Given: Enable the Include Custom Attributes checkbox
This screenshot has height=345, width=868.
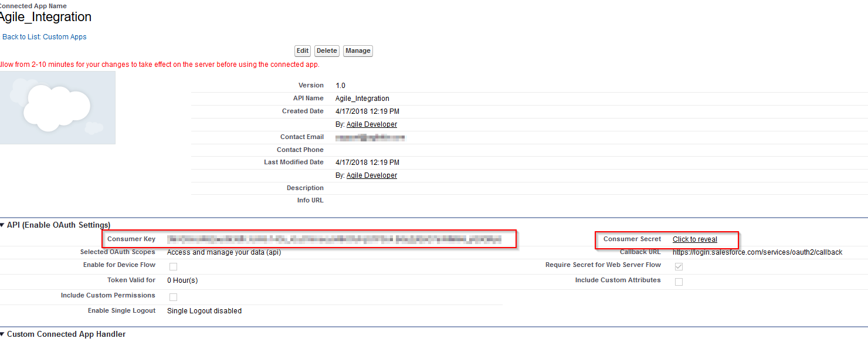Looking at the screenshot, I should pyautogui.click(x=679, y=282).
